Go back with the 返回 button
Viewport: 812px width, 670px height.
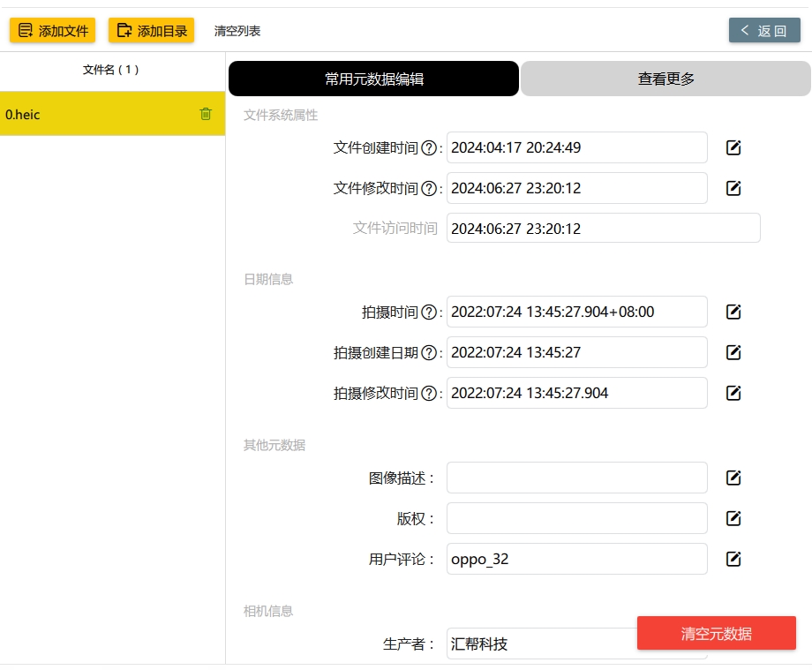(764, 31)
